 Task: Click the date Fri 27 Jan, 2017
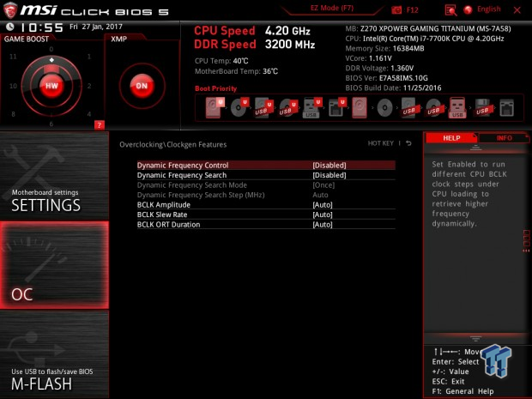pos(96,27)
